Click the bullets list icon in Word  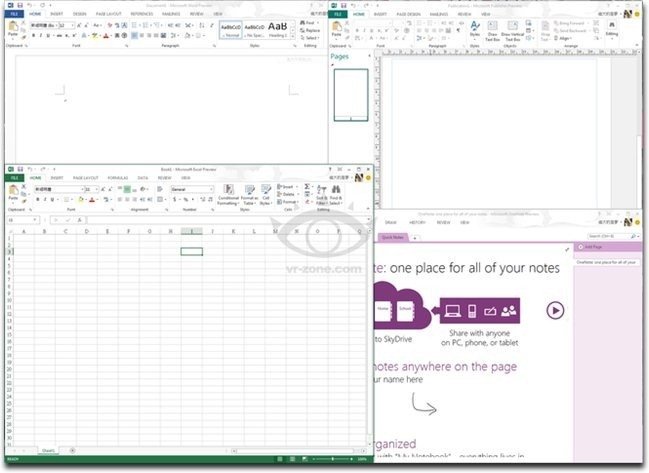(135, 26)
